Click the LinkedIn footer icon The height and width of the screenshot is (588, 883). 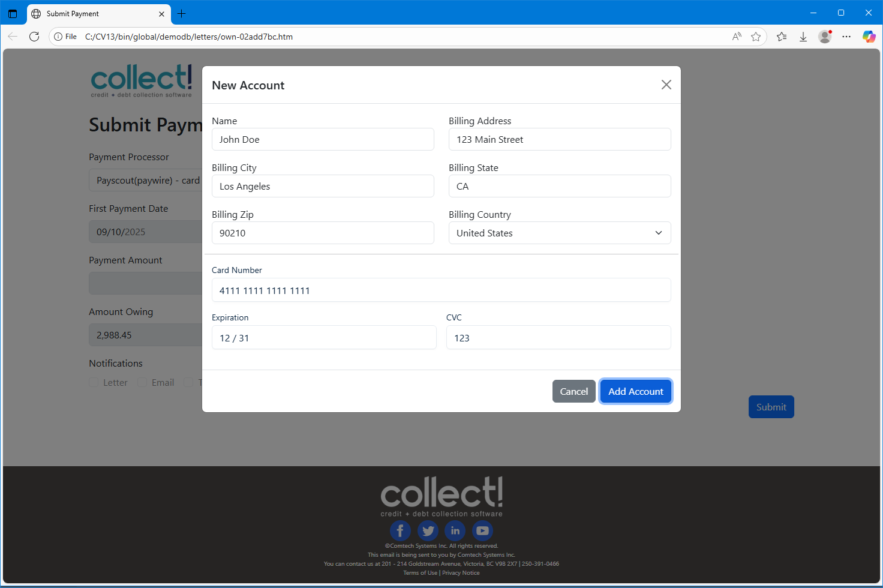click(455, 531)
